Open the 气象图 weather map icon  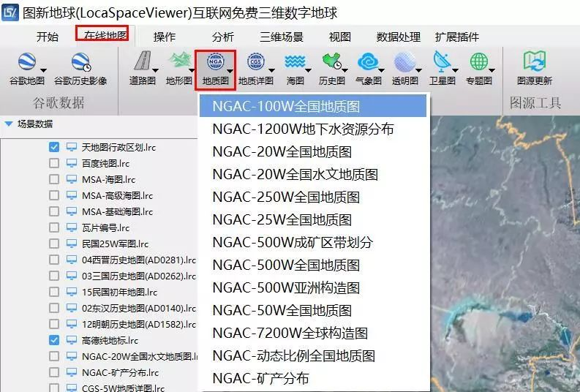[368, 61]
